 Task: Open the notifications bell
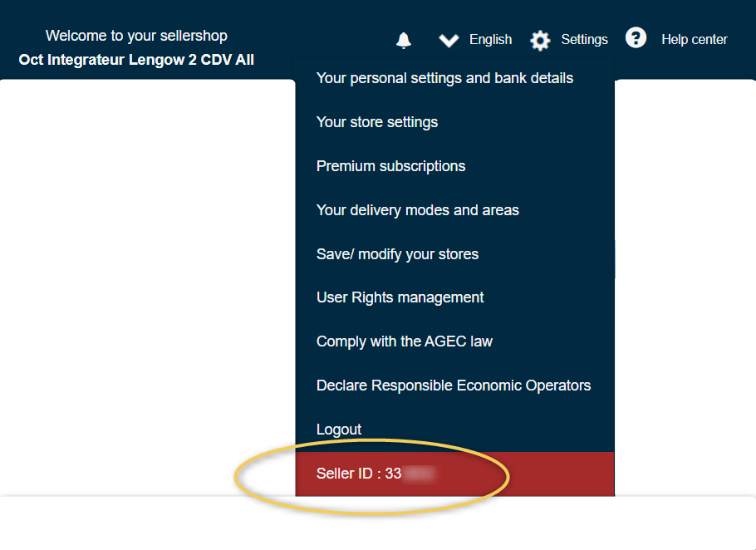point(404,40)
